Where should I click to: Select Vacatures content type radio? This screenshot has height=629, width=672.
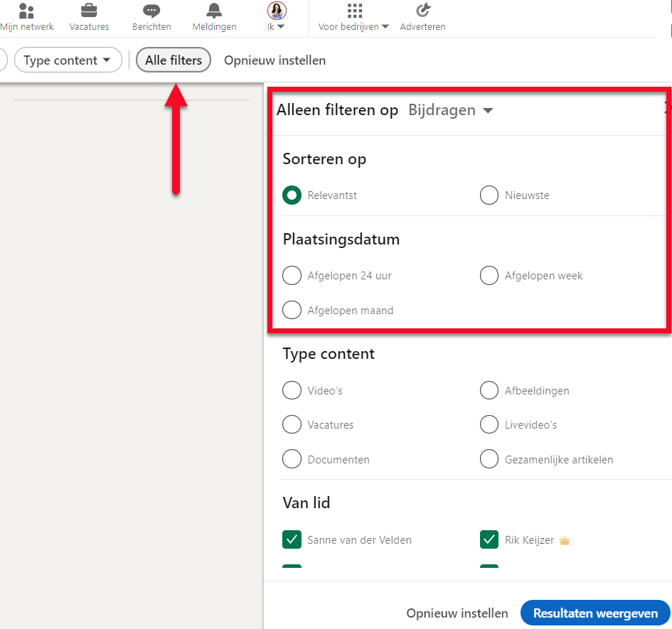(x=292, y=424)
